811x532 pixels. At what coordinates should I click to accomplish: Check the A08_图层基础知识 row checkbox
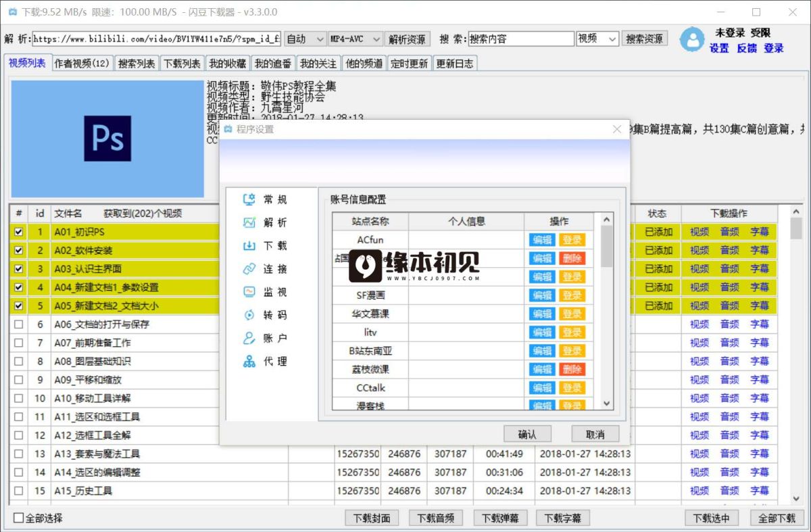click(19, 362)
